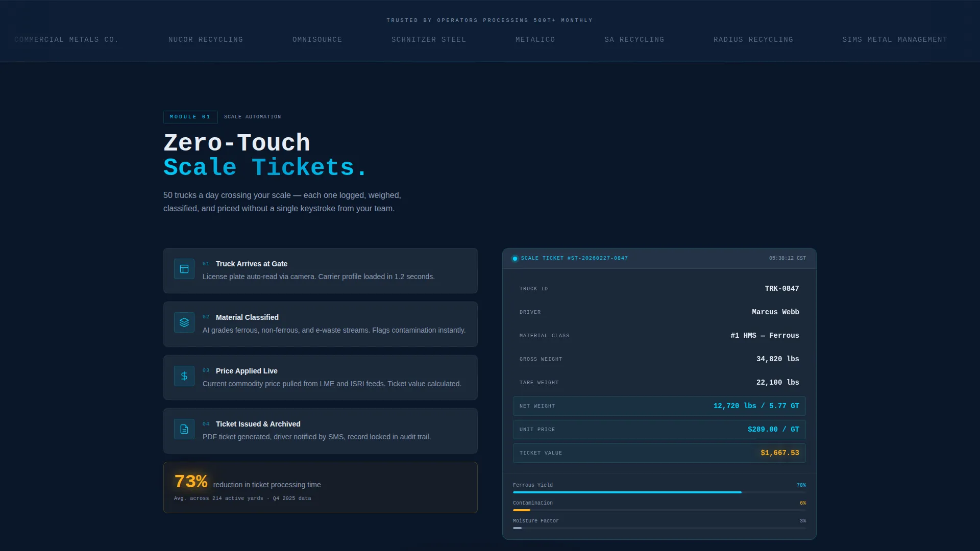
Task: Click the AI grades ferrous description
Action: pyautogui.click(x=334, y=330)
